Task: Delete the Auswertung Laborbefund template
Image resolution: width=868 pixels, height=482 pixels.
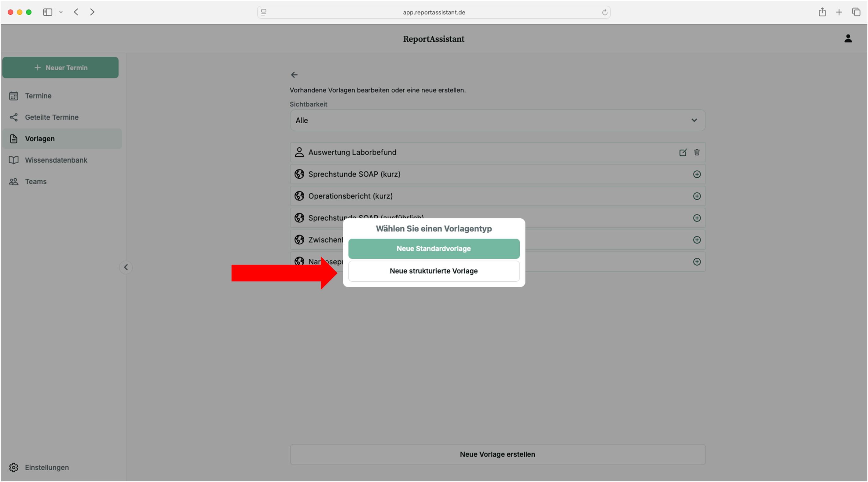Action: (697, 152)
